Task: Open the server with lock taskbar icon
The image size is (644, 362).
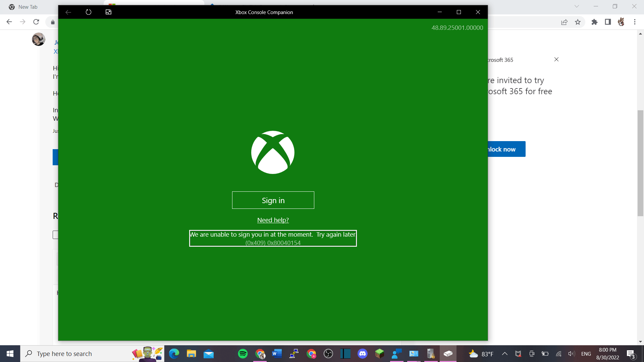Action: click(x=431, y=354)
